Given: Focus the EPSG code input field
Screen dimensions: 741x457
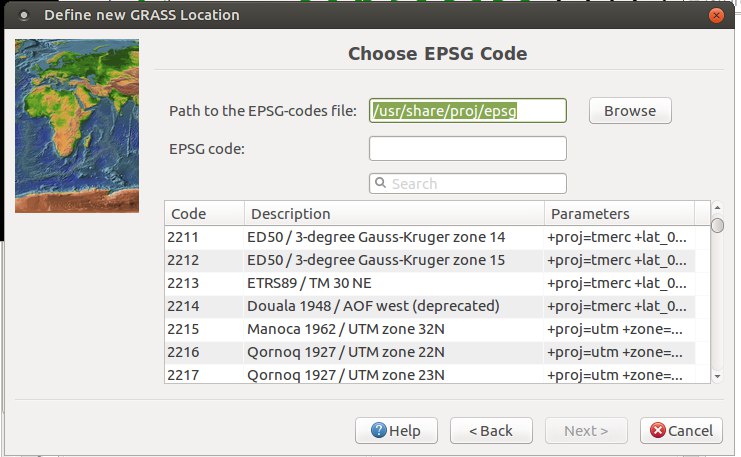Looking at the screenshot, I should pos(467,148).
